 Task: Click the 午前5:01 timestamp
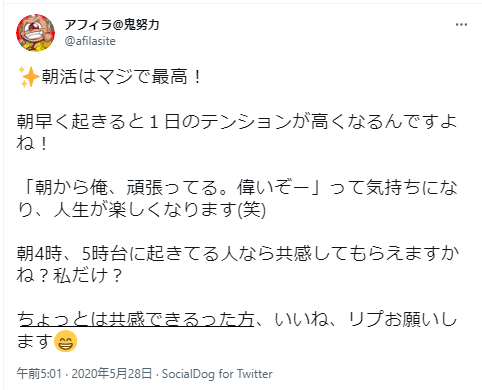pyautogui.click(x=39, y=374)
